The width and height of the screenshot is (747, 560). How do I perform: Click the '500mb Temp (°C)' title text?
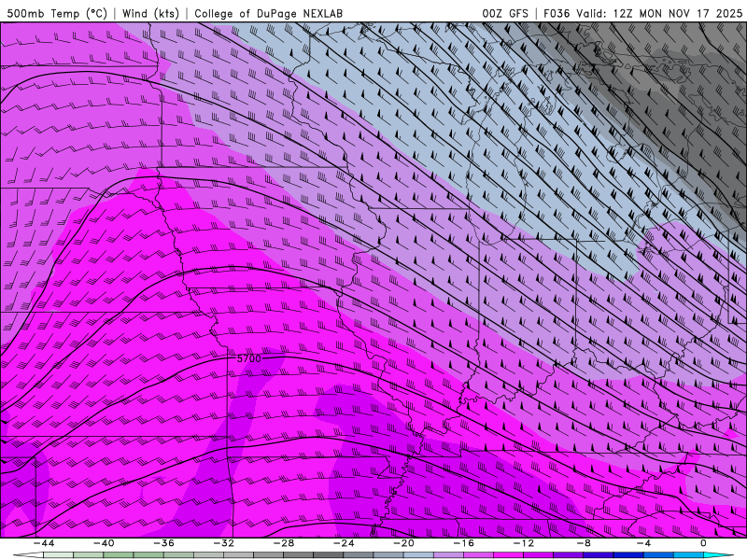(x=57, y=13)
